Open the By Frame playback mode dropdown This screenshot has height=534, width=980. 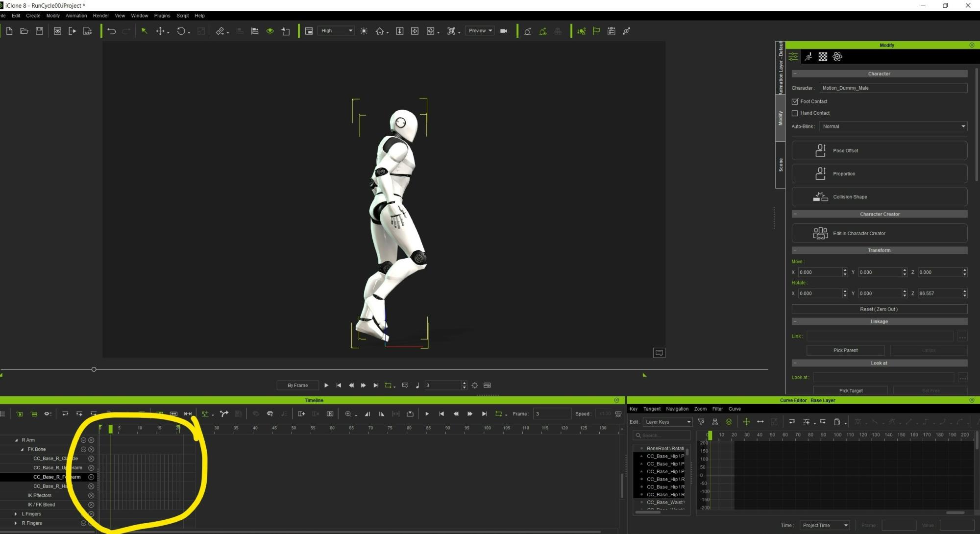click(298, 385)
